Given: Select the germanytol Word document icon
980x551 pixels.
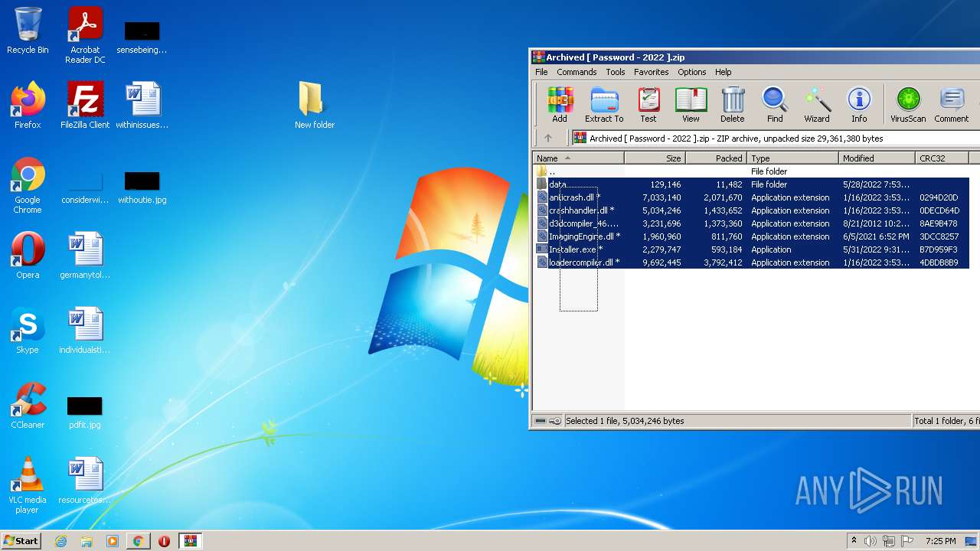Looking at the screenshot, I should [85, 256].
